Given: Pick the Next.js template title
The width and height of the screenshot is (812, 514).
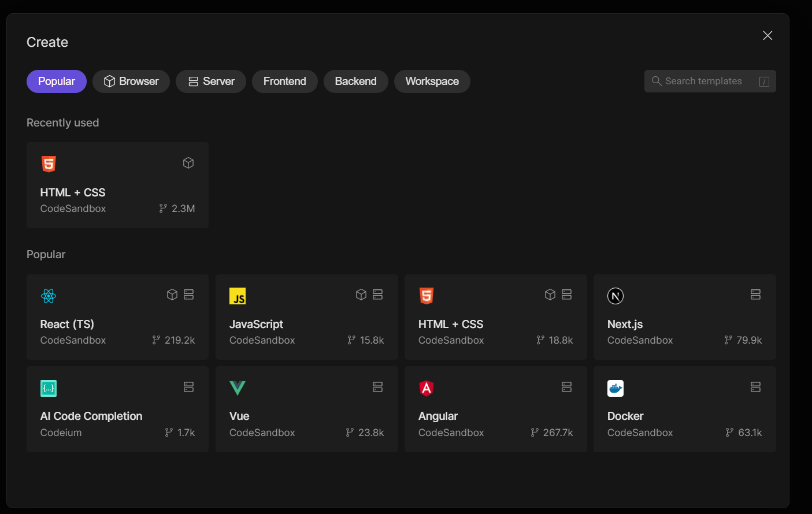Looking at the screenshot, I should click(x=625, y=325).
